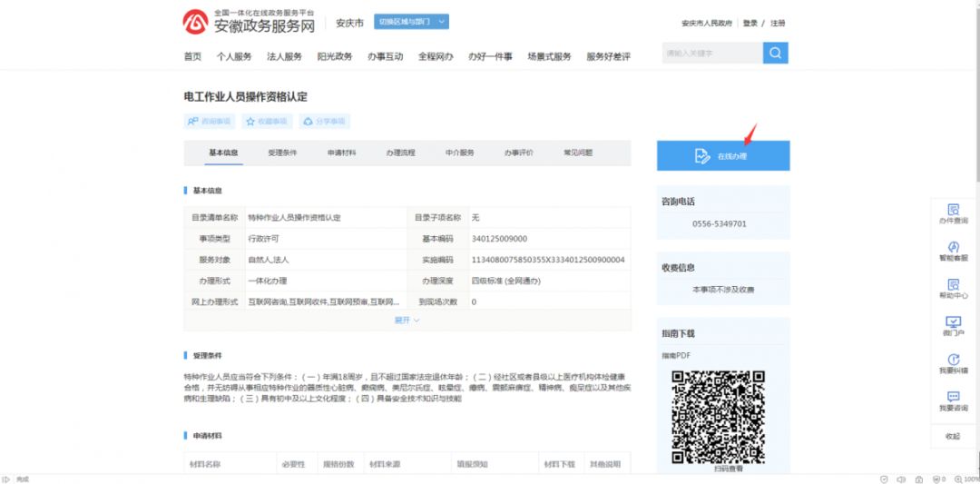
Task: Open 切换区域与部门 dropdown
Action: (x=411, y=22)
